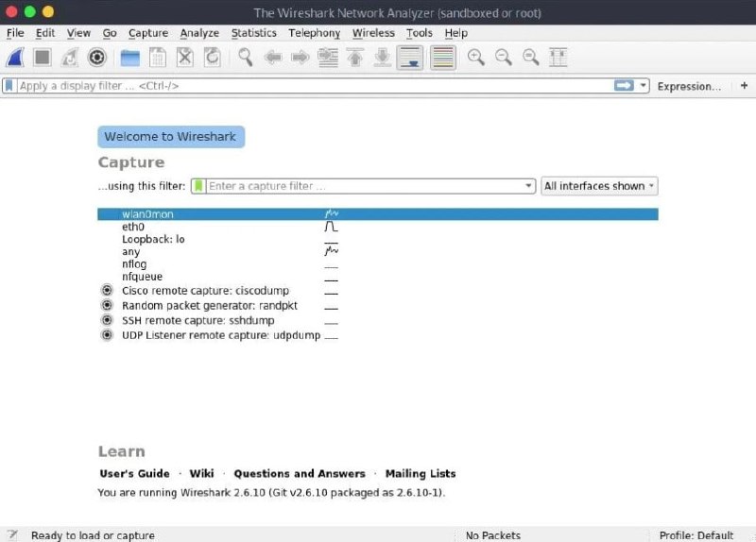Open Mailing Lists link
756x542 pixels.
coord(421,474)
